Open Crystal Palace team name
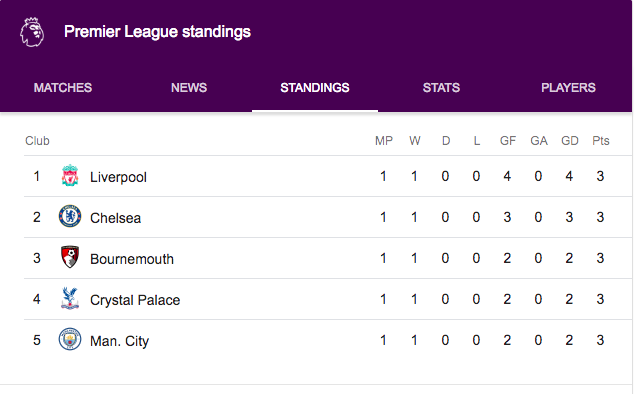Screen dimensions: 635x394 (135, 300)
